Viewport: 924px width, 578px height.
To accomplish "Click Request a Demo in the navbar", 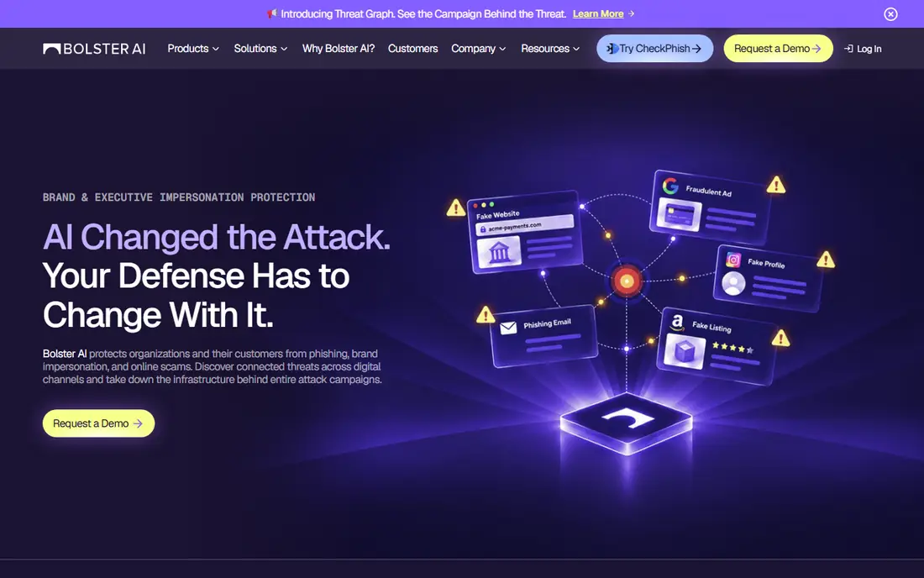I will 778,49.
